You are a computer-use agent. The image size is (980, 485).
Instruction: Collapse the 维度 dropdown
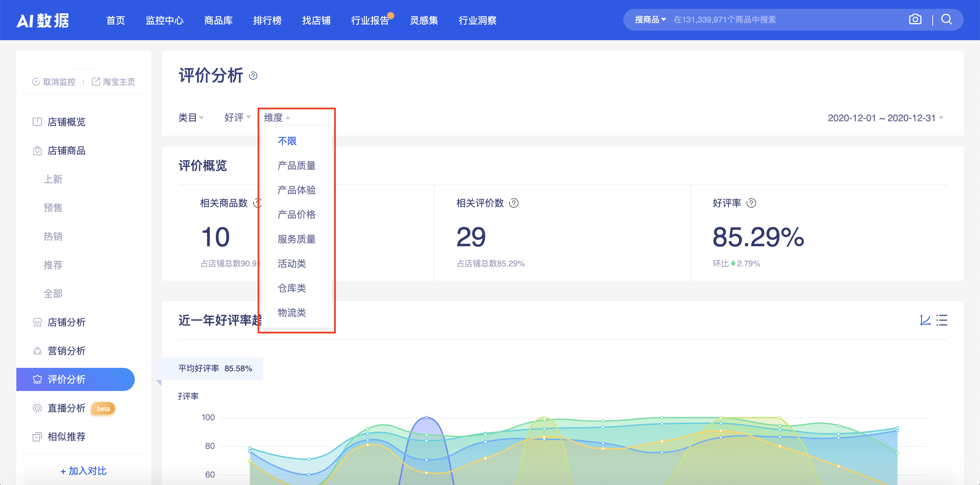tap(277, 118)
